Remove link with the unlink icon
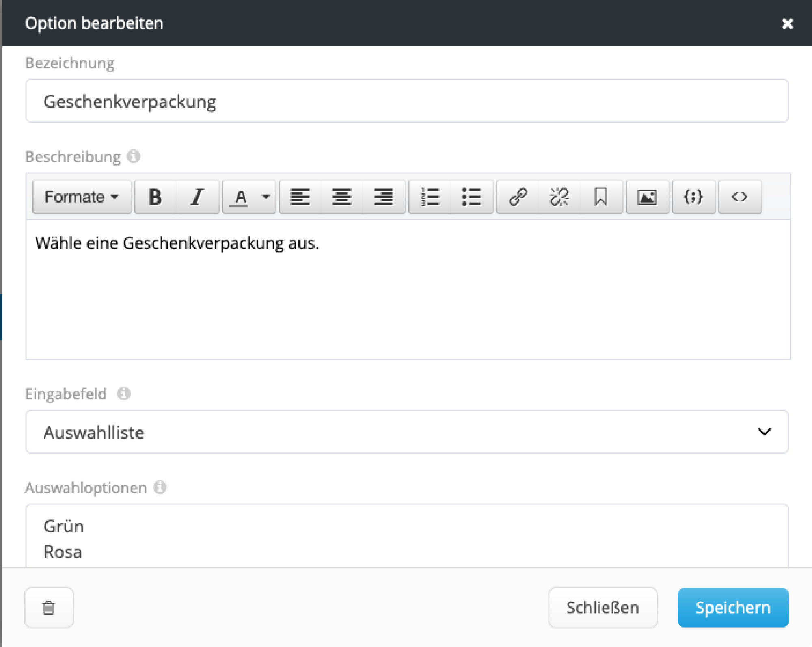Image resolution: width=812 pixels, height=647 pixels. coord(559,197)
